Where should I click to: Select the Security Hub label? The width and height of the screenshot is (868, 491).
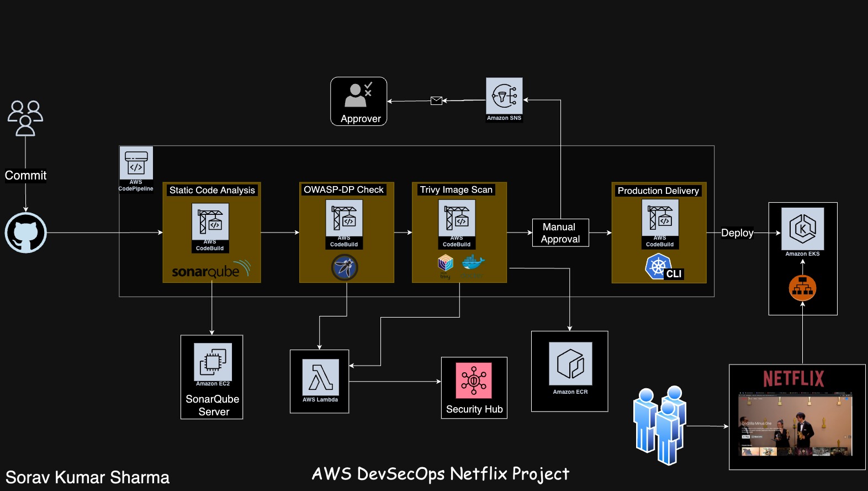pos(474,409)
